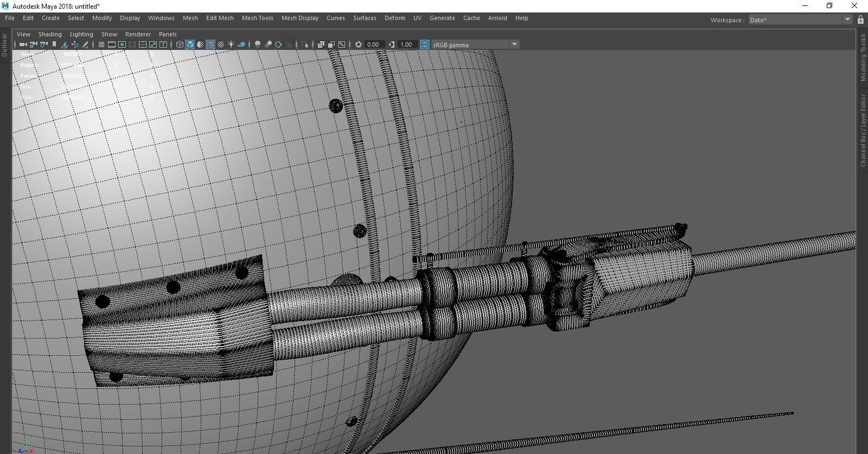
Task: Expand the Modeling Toolkit side tab
Action: point(863,57)
